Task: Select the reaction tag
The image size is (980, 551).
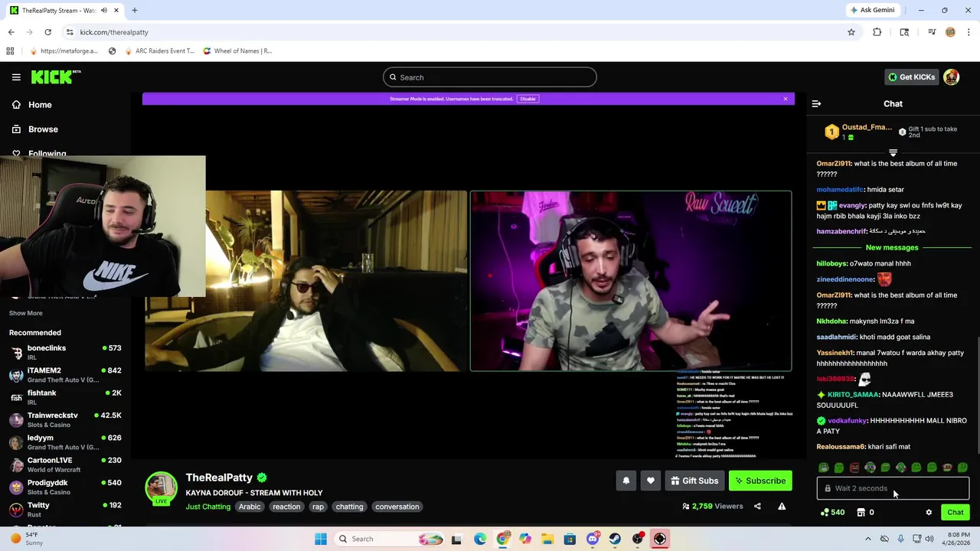Action: 286,507
